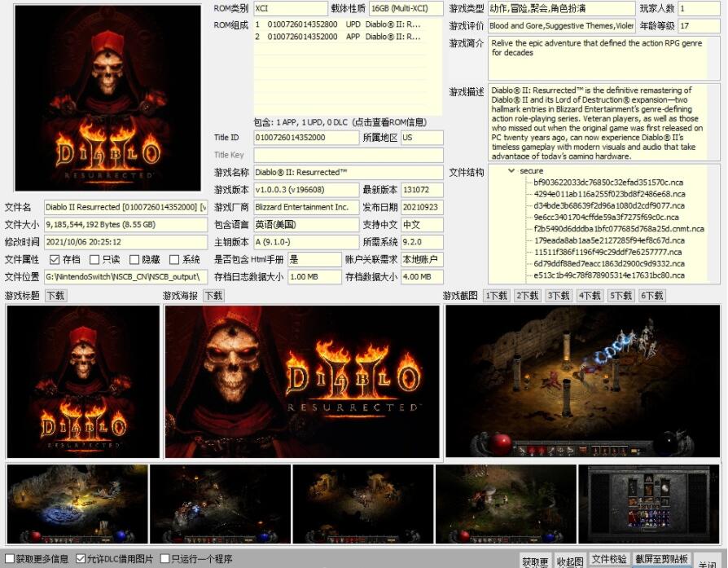The image size is (728, 568).
Task: Toggle the 系统 system attribute checkbox
Action: point(174,259)
